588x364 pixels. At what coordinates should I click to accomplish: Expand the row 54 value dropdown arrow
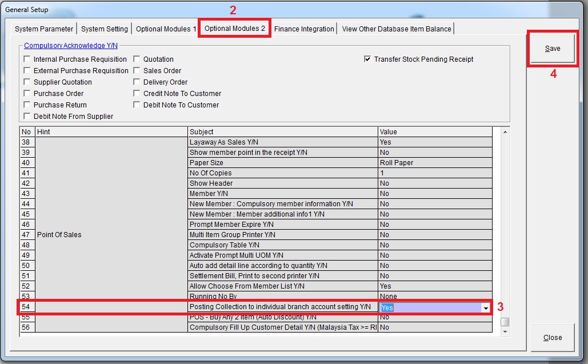click(x=486, y=307)
